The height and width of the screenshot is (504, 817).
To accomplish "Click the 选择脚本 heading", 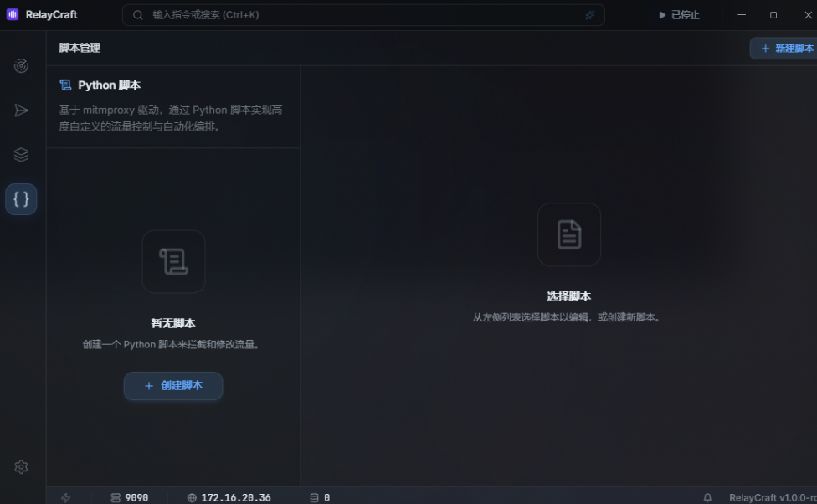I will [x=568, y=296].
